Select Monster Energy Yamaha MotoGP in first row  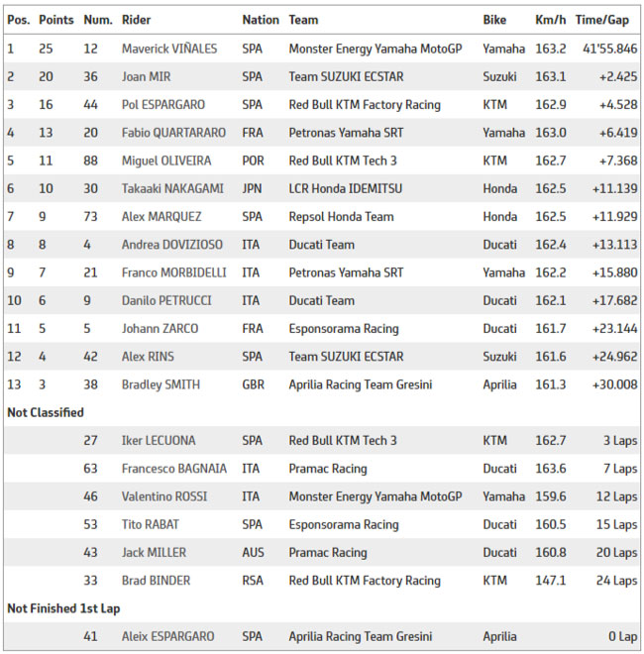(376, 49)
